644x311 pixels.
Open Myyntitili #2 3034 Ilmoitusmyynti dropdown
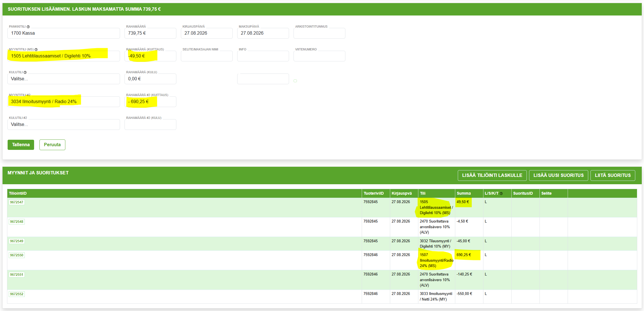64,102
